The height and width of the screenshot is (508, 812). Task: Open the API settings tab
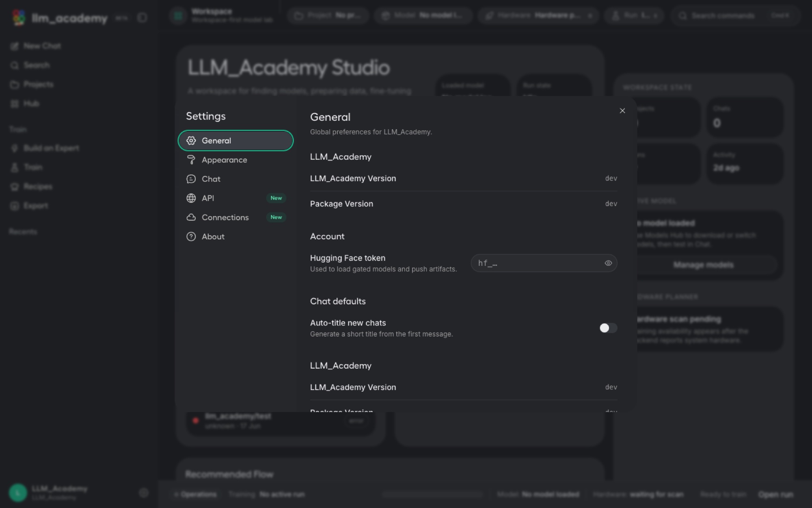click(x=235, y=198)
